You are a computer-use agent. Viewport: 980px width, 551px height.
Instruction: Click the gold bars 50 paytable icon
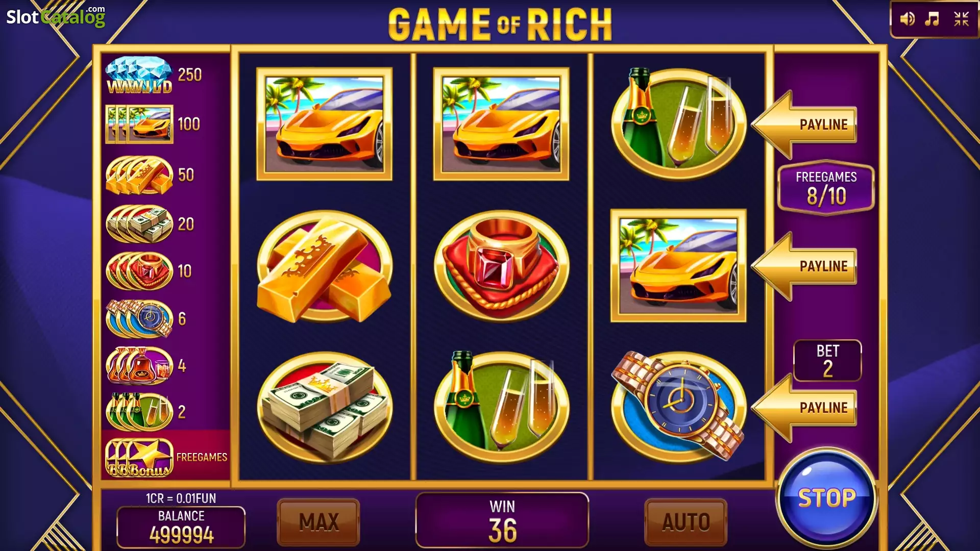[x=139, y=175]
